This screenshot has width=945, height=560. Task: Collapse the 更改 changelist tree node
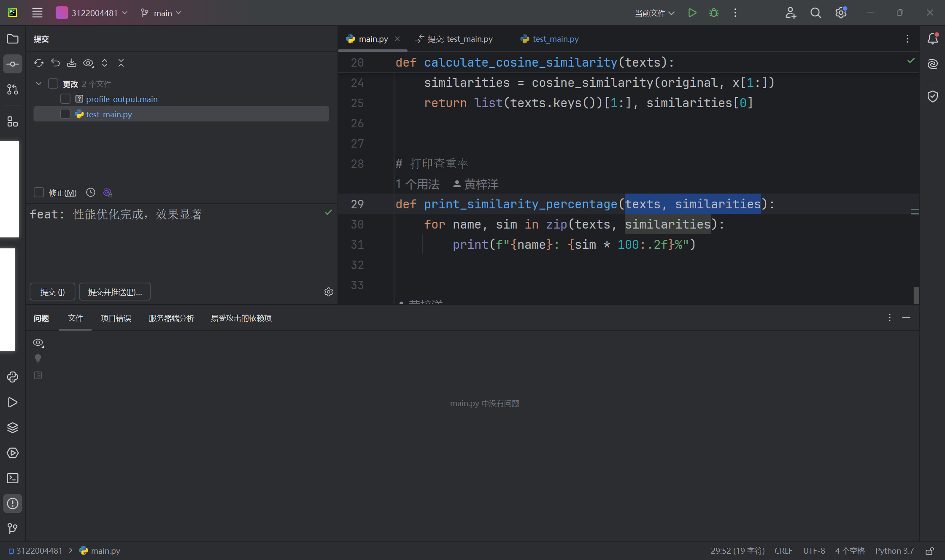39,83
